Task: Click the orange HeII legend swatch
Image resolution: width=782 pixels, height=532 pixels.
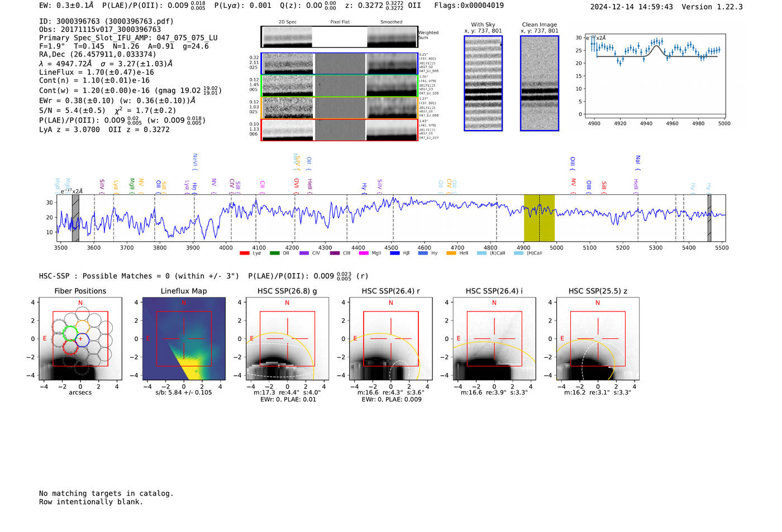Action: point(451,253)
